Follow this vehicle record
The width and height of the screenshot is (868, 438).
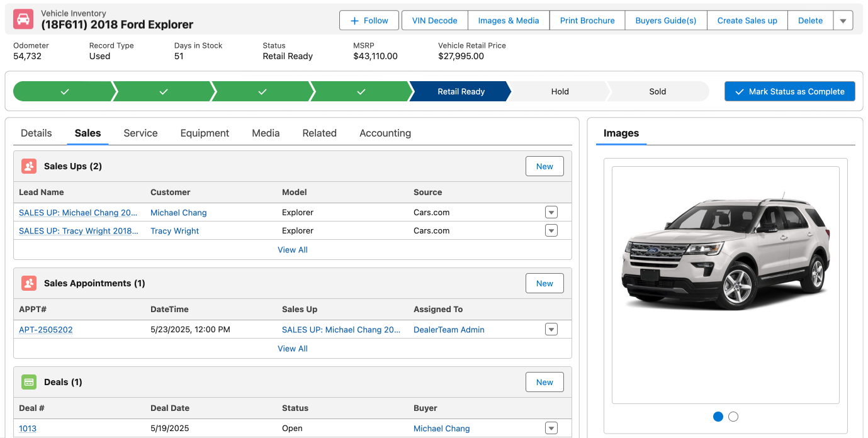click(369, 20)
